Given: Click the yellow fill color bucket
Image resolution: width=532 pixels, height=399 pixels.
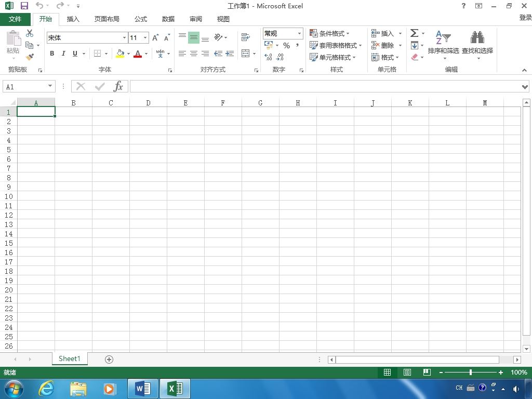Looking at the screenshot, I should click(x=120, y=54).
